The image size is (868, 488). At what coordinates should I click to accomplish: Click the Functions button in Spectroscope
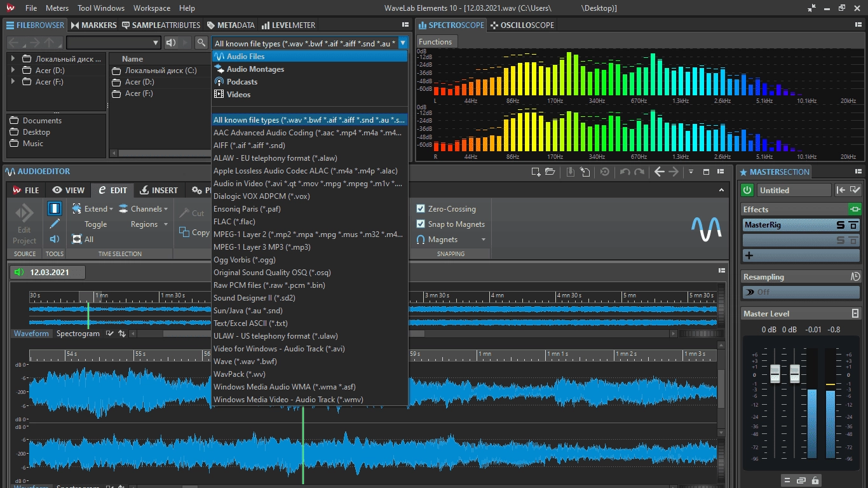pos(435,42)
